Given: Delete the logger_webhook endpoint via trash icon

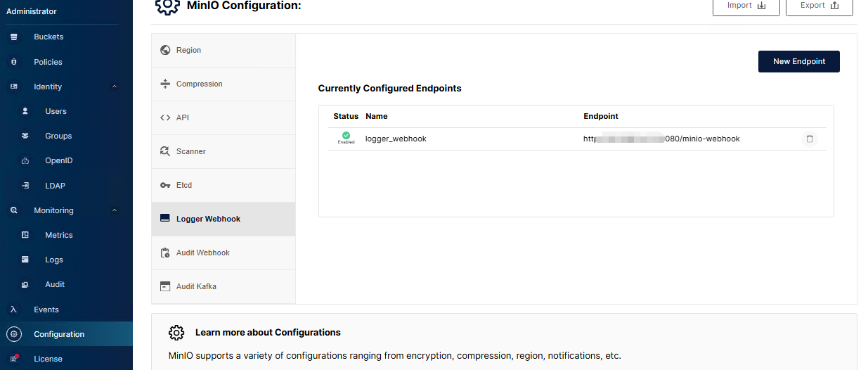Looking at the screenshot, I should (x=810, y=139).
